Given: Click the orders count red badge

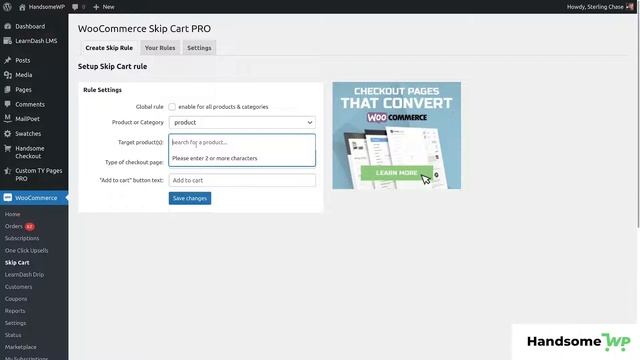Looking at the screenshot, I should [29, 227].
